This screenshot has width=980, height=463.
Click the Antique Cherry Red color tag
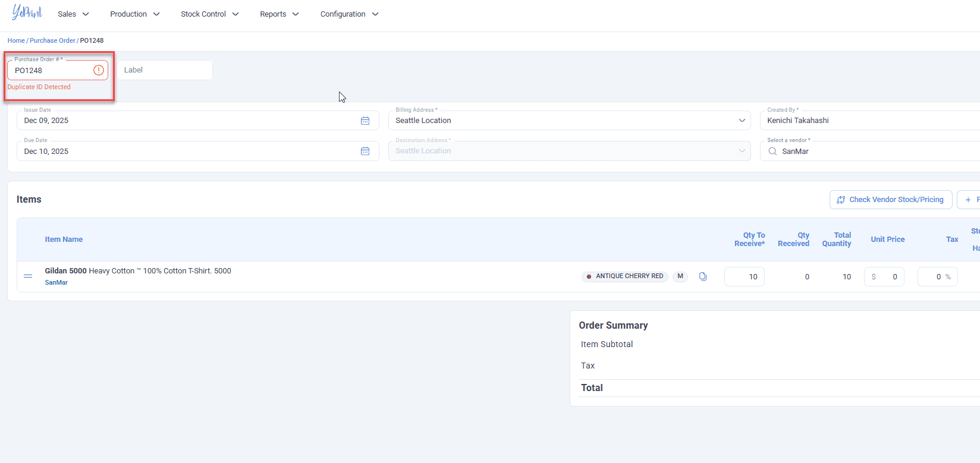pyautogui.click(x=624, y=276)
